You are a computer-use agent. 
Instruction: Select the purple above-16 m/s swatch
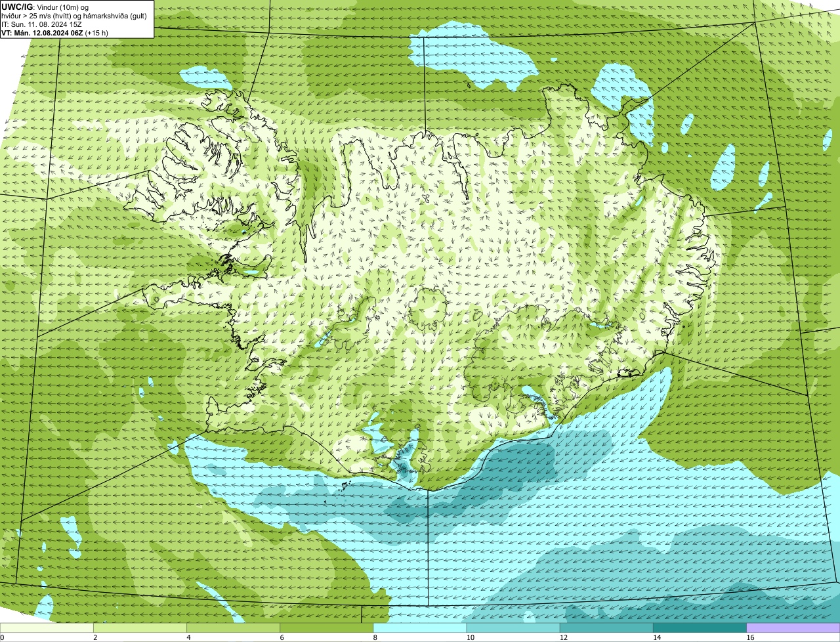[793, 628]
